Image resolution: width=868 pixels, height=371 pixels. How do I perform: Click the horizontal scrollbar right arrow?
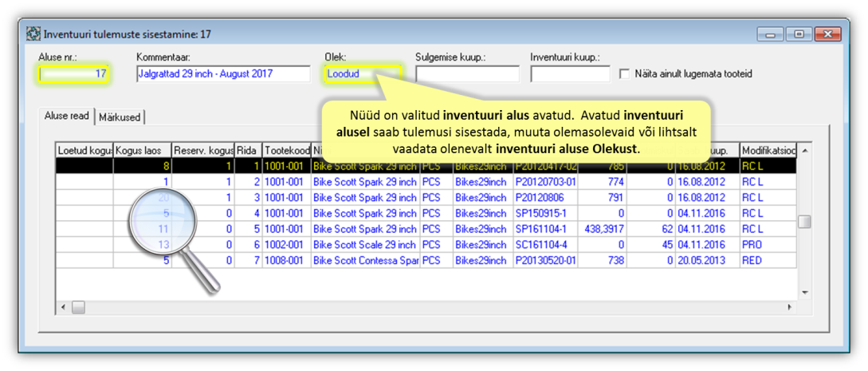pyautogui.click(x=790, y=306)
